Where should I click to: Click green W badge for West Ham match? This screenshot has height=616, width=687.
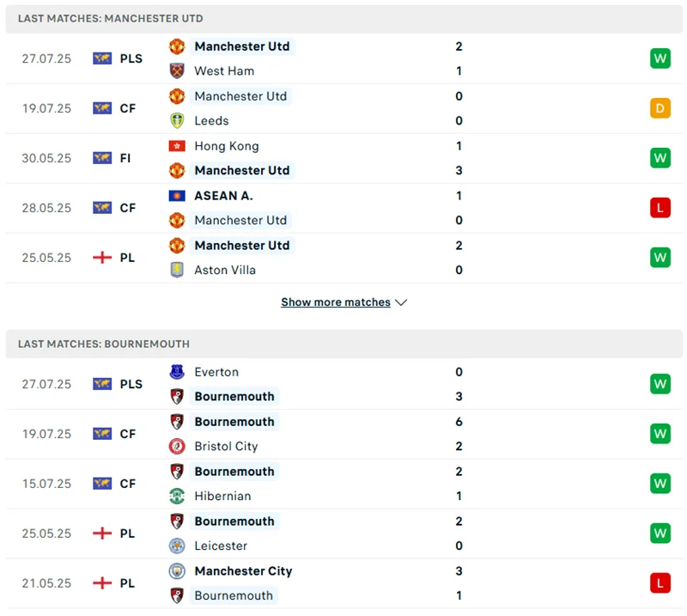coord(660,58)
